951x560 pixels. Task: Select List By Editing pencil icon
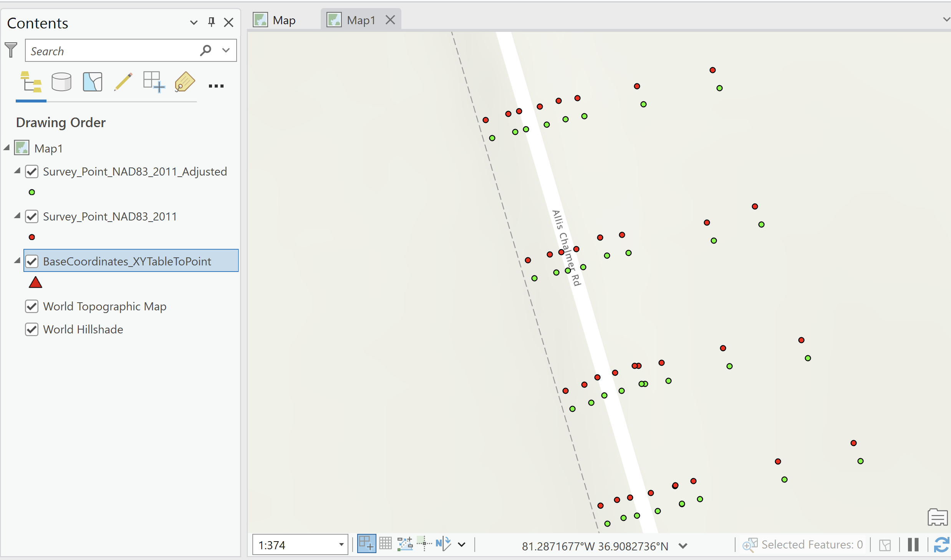tap(123, 82)
